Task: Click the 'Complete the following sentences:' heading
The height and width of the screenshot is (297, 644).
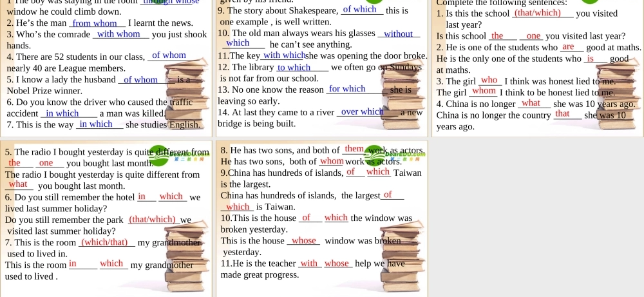Action: click(502, 3)
